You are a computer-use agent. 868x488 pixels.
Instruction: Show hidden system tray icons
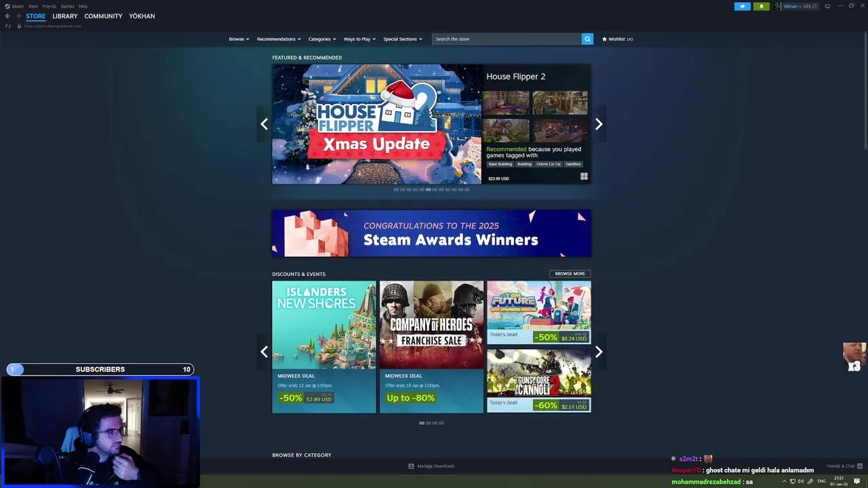(x=785, y=481)
